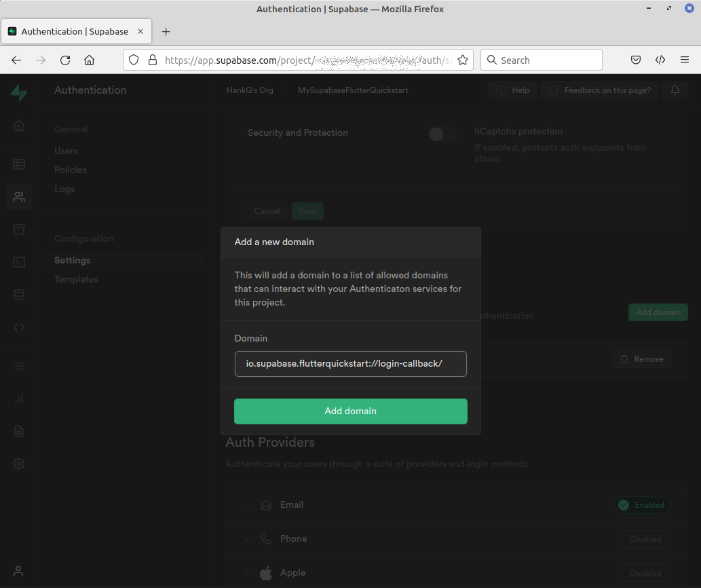Select Templates in Configuration menu
The width and height of the screenshot is (701, 588).
coord(76,279)
